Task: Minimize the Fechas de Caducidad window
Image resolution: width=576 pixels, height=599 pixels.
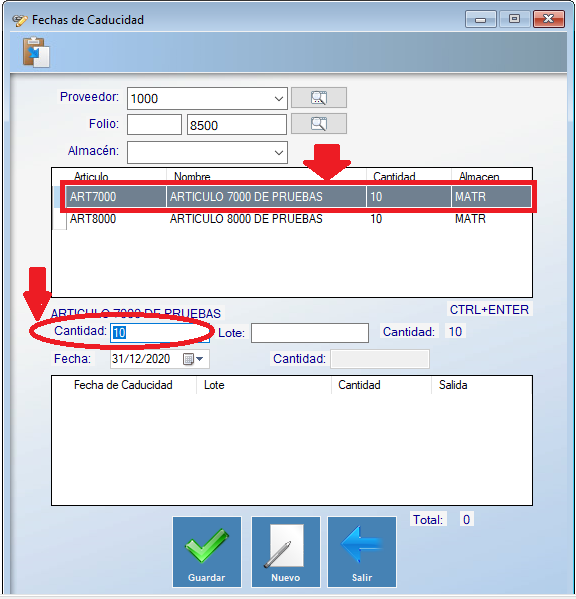Action: (x=481, y=19)
